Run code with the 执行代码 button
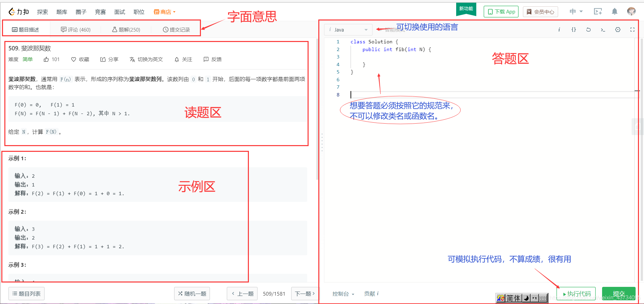Image resolution: width=644 pixels, height=304 pixels. click(x=576, y=293)
